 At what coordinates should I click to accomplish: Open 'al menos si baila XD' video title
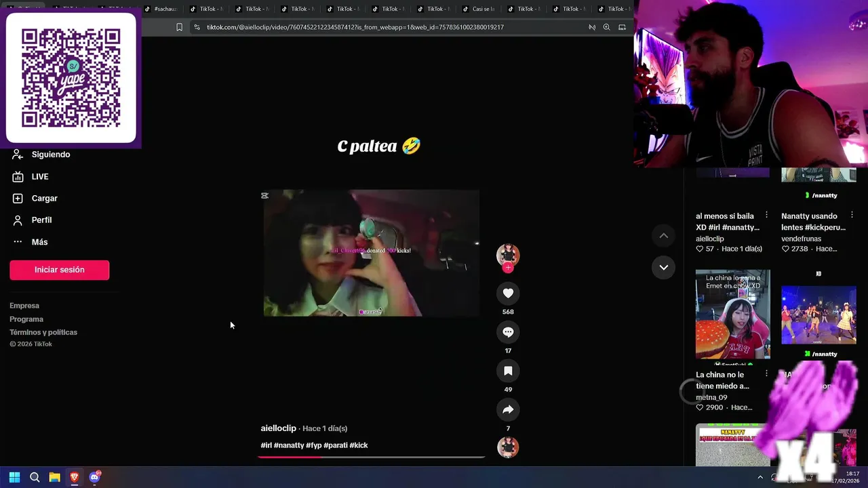727,222
